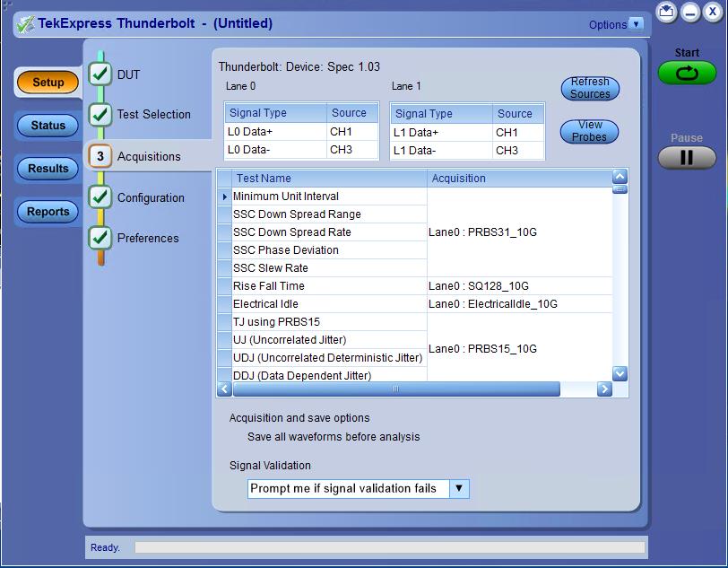728x568 pixels.
Task: Click the green Start run icon
Action: (687, 73)
